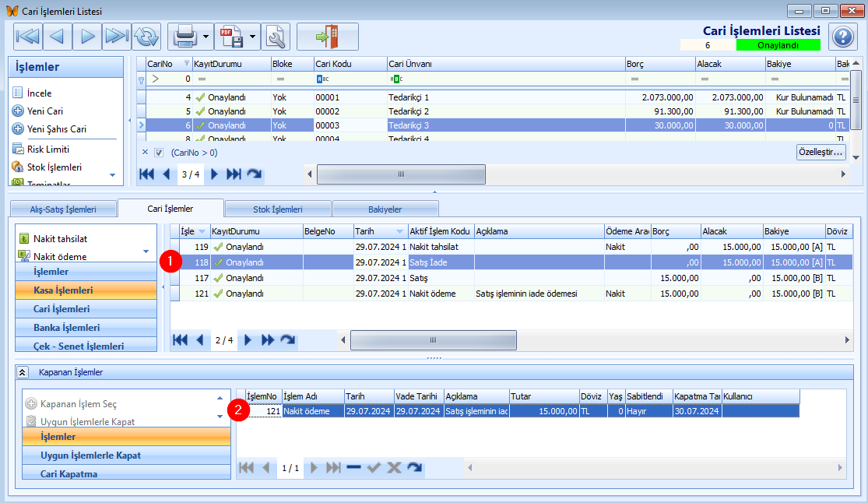Open the İşle column sort dropdown

pos(202,231)
